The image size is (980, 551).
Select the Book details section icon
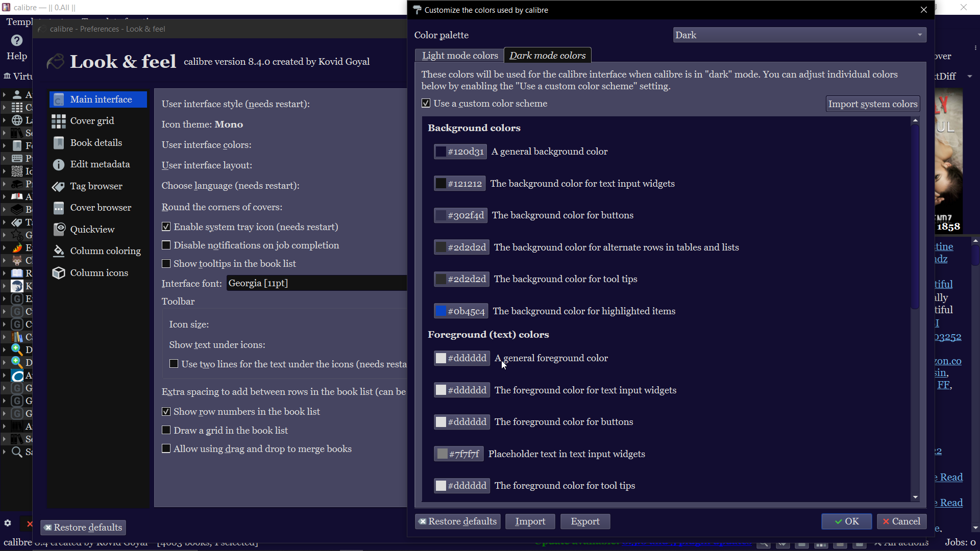[59, 143]
